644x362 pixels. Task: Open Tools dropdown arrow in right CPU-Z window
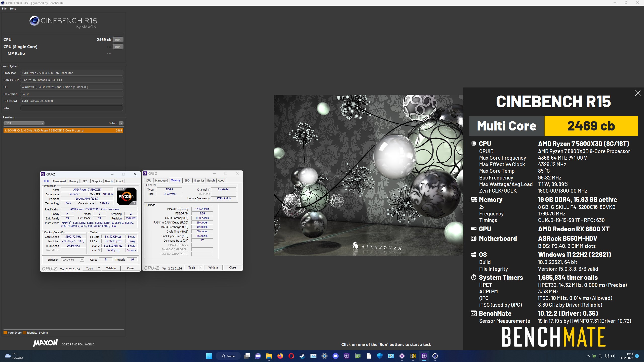tap(201, 267)
